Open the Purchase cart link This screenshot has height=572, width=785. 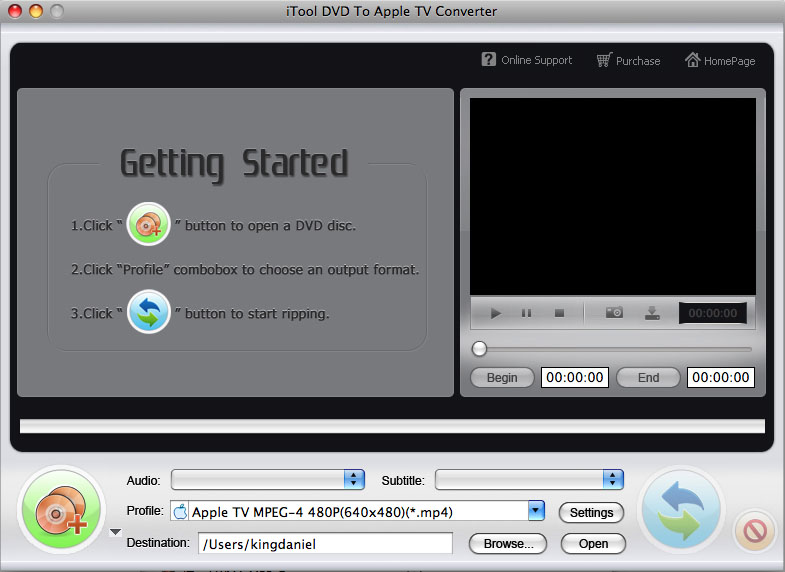628,61
